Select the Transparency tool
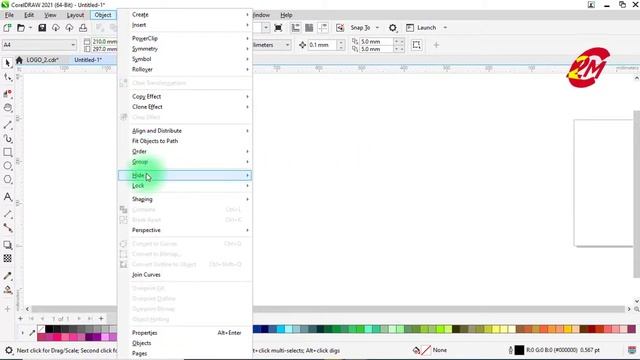Viewport: 640px width, 360px height. [7, 258]
